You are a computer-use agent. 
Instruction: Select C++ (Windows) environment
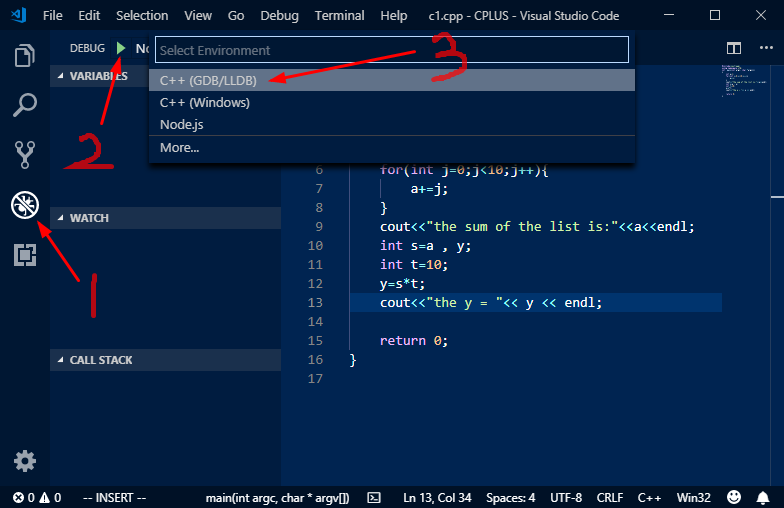pyautogui.click(x=392, y=102)
